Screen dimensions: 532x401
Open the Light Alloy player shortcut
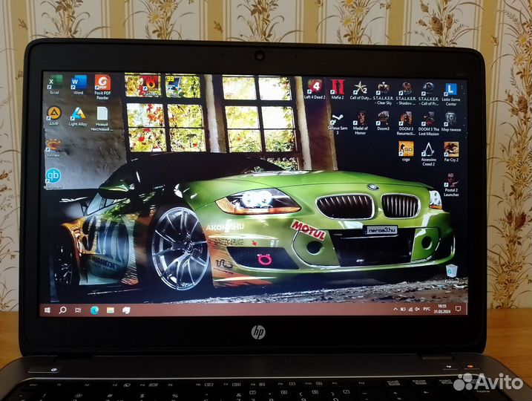(77, 114)
